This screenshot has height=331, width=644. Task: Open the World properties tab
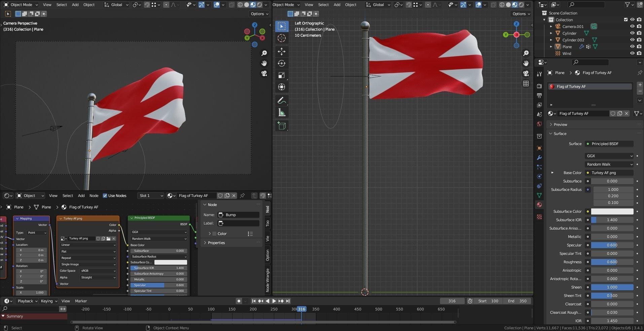click(x=539, y=124)
